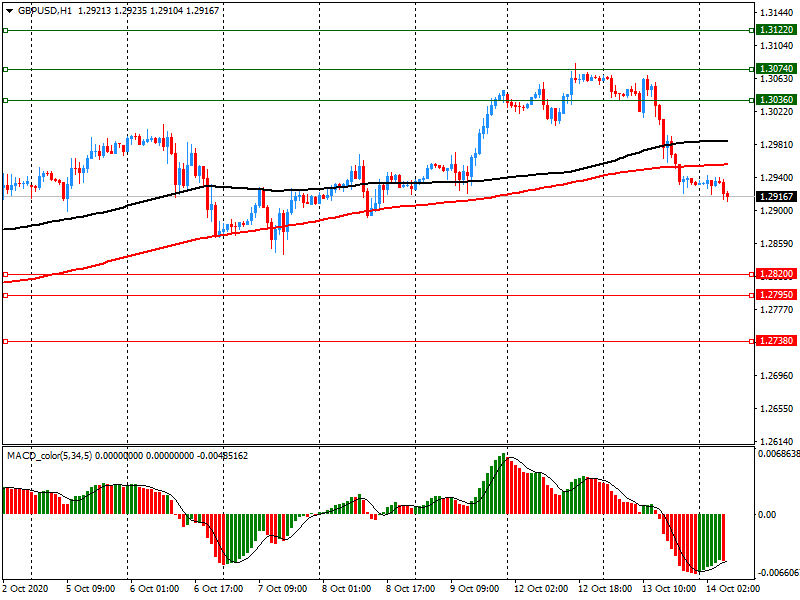Click the 1.28590 price scale value
This screenshot has height=600, width=800.
pos(777,244)
